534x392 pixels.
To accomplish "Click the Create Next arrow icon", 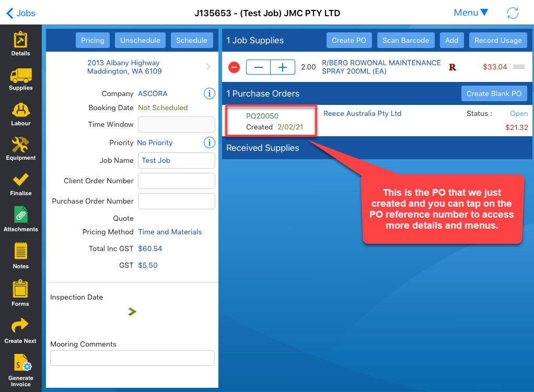I will [x=20, y=326].
